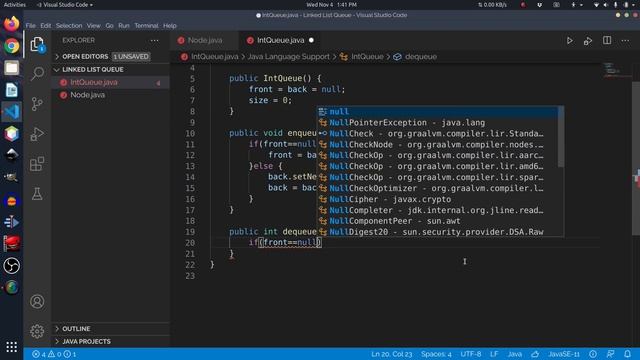Open the Visual Studio Code app menu in top bar
Viewport: 640px width, 360px height.
click(64, 5)
